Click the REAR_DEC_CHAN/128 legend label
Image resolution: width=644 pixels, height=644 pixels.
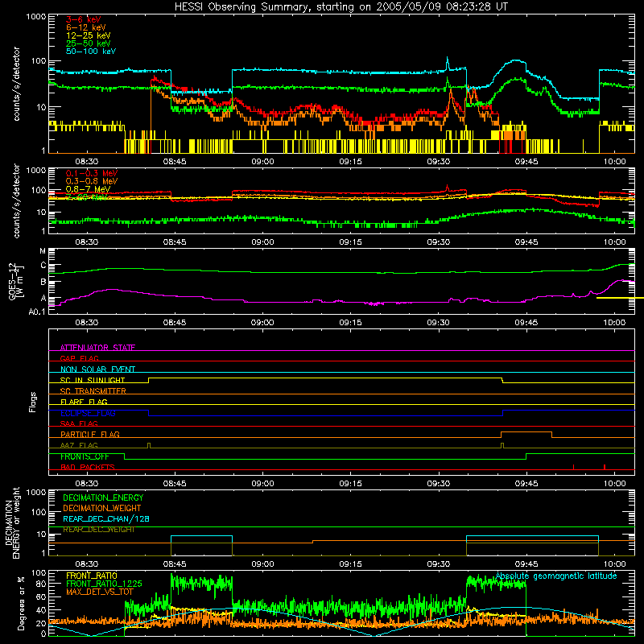pyautogui.click(x=106, y=518)
